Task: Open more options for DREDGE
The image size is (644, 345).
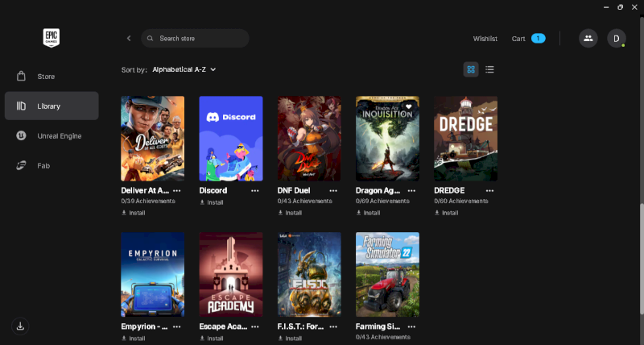Action: [x=489, y=191]
